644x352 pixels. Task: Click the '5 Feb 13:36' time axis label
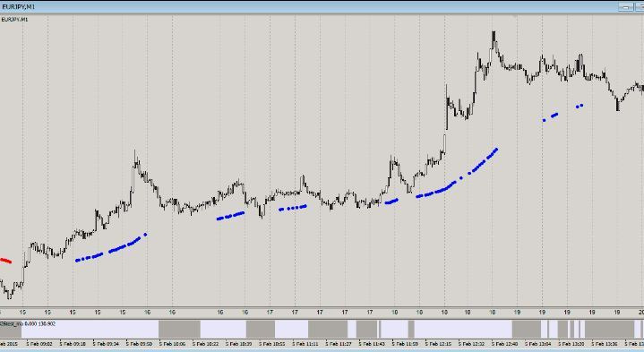(x=605, y=343)
